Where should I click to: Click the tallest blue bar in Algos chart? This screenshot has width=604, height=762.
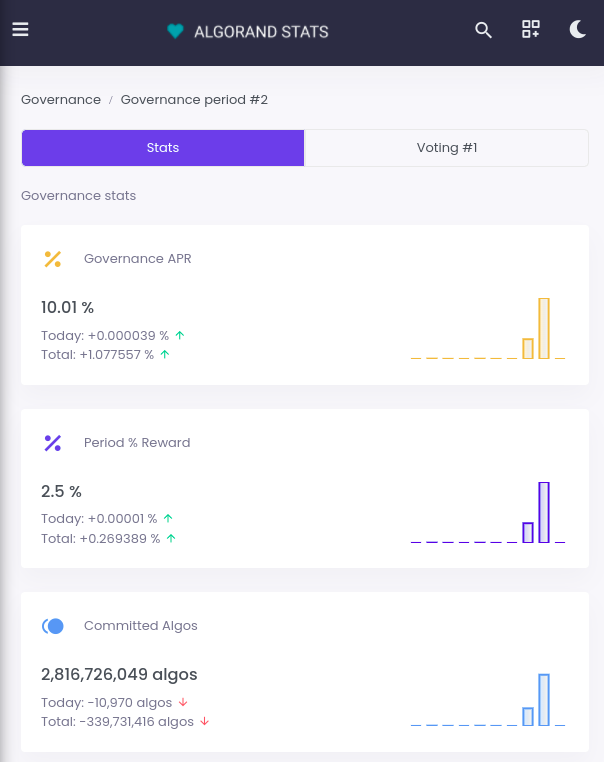[x=544, y=700]
